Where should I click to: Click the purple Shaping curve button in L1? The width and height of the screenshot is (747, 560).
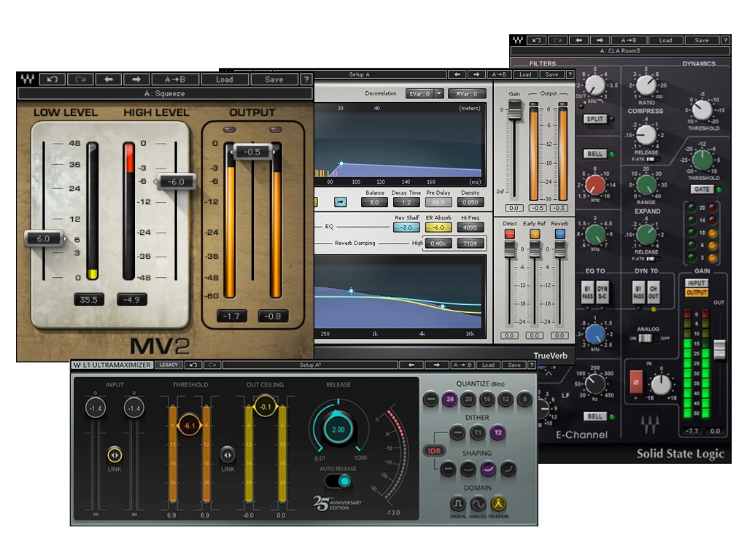coord(488,469)
